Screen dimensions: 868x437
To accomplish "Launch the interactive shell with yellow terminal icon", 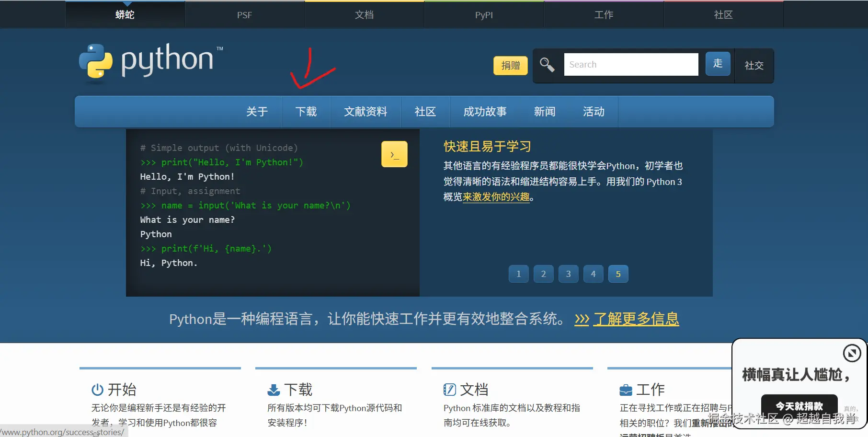I will click(x=394, y=154).
